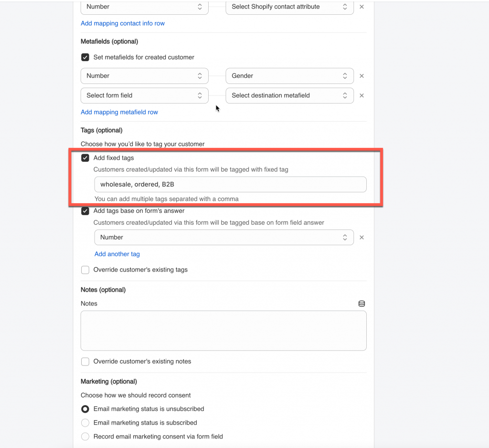Toggle the Add fixed tags checkbox
This screenshot has height=448, width=489.
coord(85,158)
